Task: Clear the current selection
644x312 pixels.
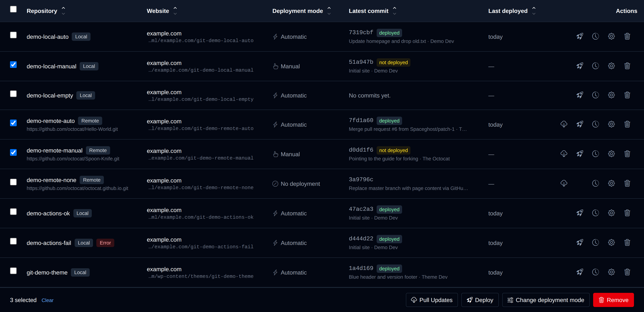Action: pyautogui.click(x=48, y=300)
